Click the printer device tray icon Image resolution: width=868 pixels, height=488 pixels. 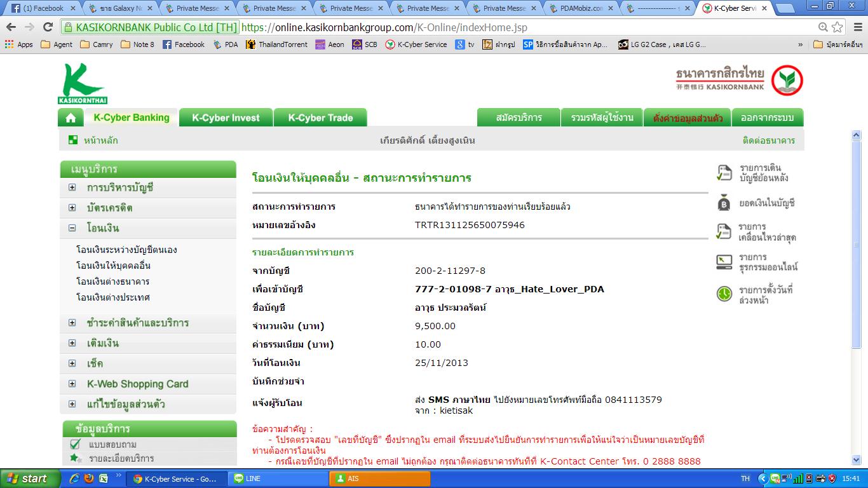(821, 478)
